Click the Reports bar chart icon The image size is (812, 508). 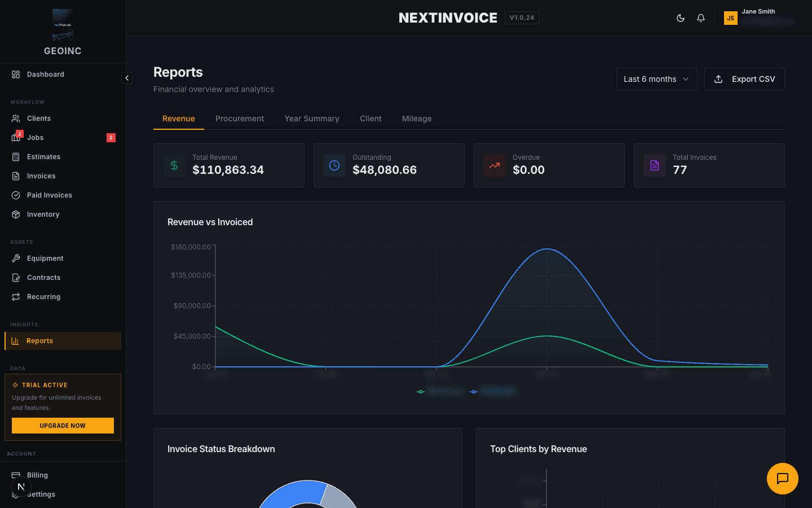tap(15, 341)
